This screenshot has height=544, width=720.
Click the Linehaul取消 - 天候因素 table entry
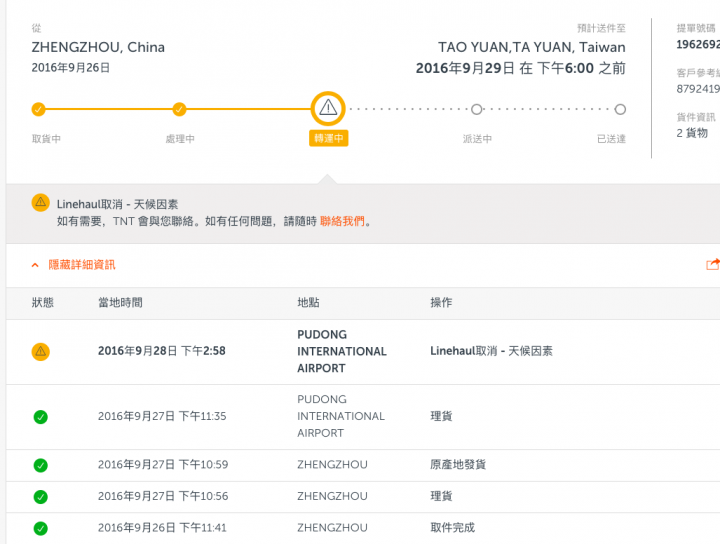pyautogui.click(x=491, y=351)
